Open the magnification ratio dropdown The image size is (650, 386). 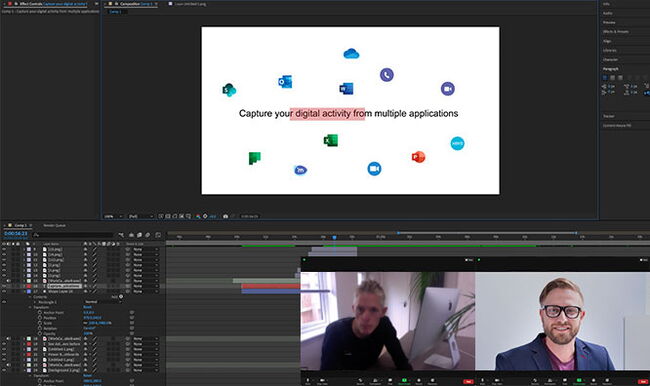pos(114,216)
